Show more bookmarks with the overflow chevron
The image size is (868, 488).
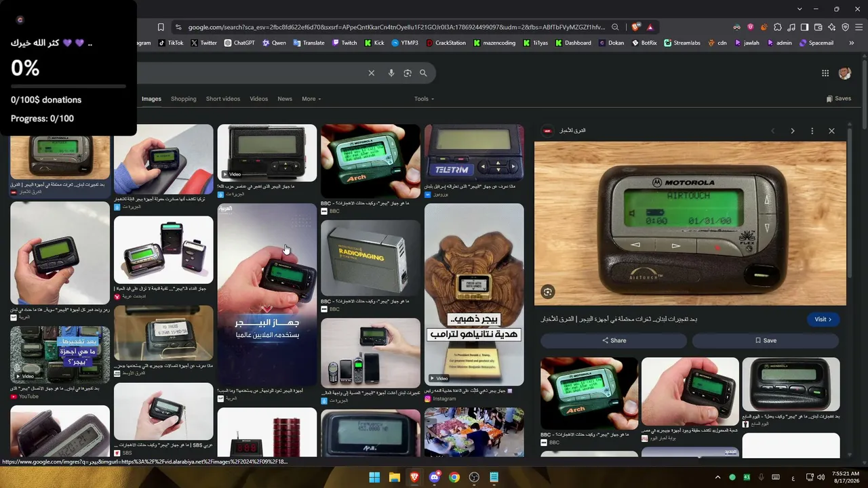coord(852,43)
